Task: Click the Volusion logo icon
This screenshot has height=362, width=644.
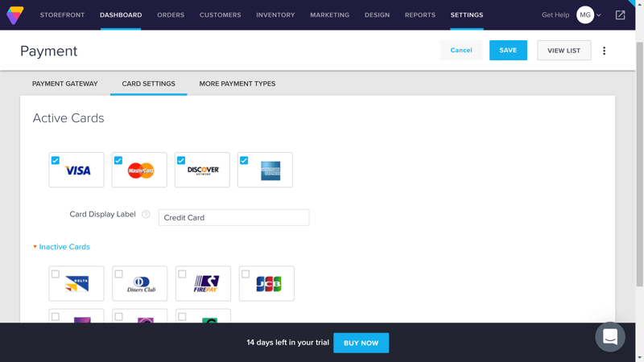Action: pos(15,15)
